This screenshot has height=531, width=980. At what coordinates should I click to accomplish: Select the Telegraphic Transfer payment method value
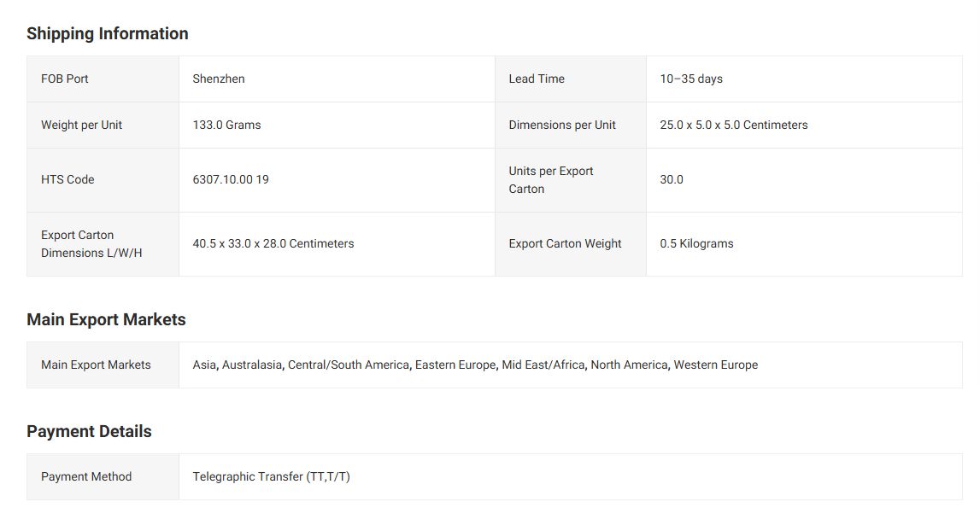tap(272, 476)
